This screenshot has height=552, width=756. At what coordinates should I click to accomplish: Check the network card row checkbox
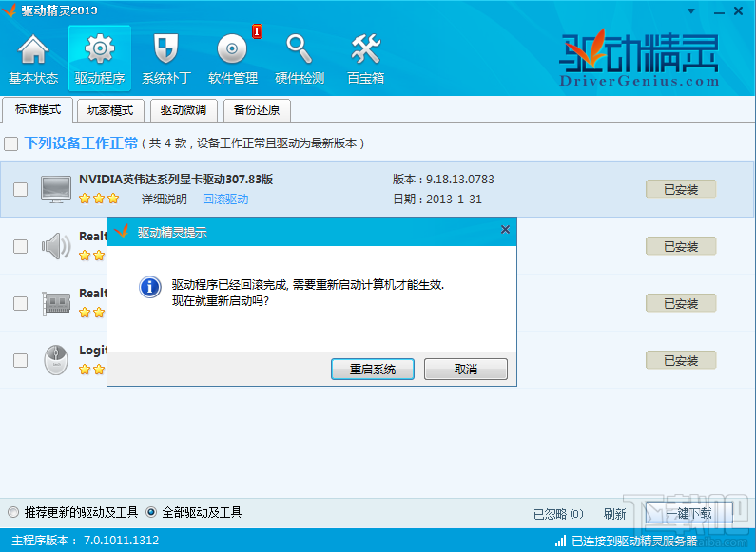pyautogui.click(x=20, y=303)
